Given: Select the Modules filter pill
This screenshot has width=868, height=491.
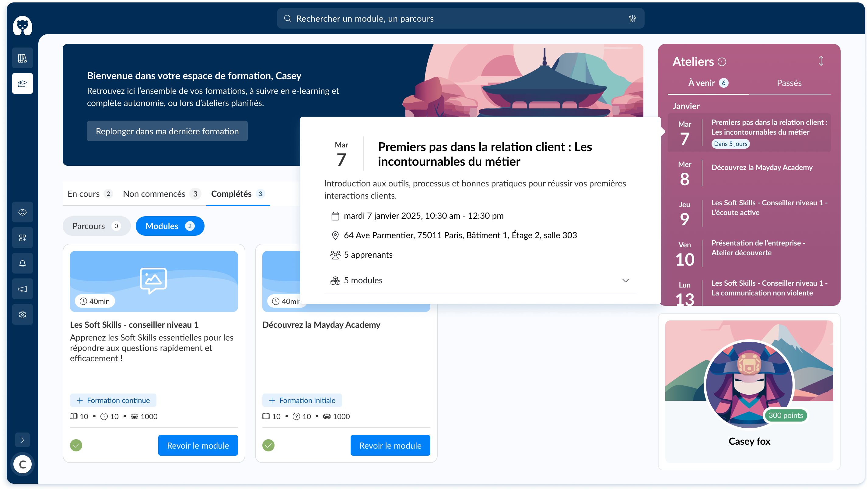Looking at the screenshot, I should (170, 226).
